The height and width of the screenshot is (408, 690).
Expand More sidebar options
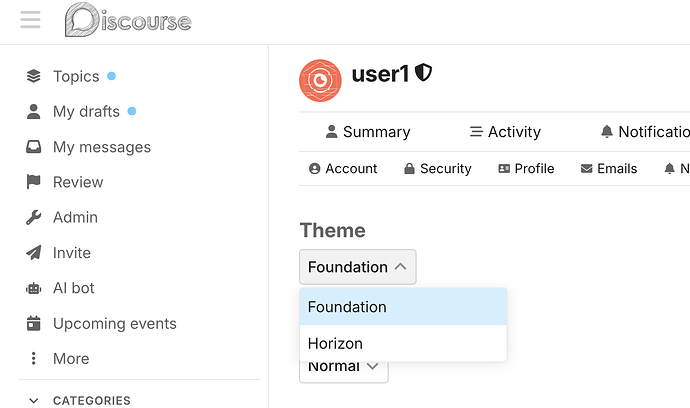[x=71, y=359]
